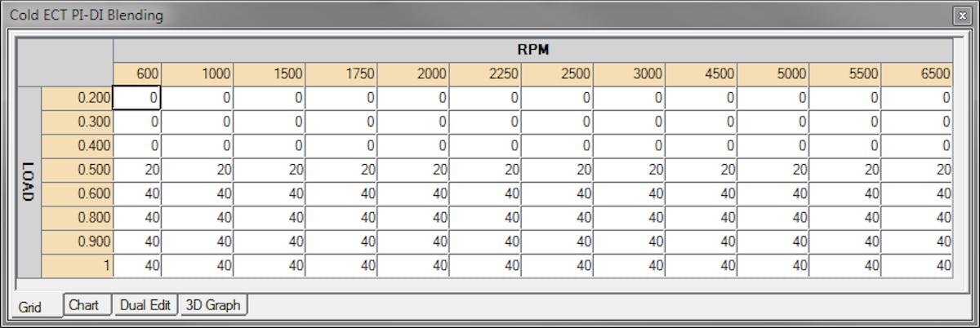Select the cell at 3000 RPM, 0.600 load

click(629, 194)
